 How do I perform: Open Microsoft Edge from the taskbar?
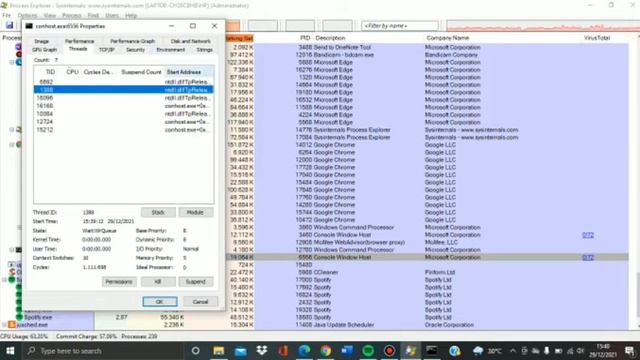(304, 351)
